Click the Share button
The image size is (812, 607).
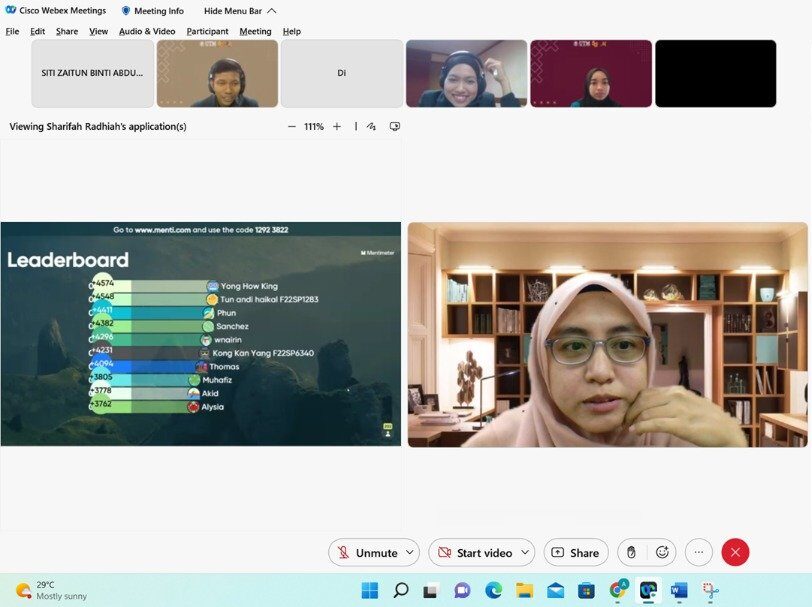click(576, 553)
